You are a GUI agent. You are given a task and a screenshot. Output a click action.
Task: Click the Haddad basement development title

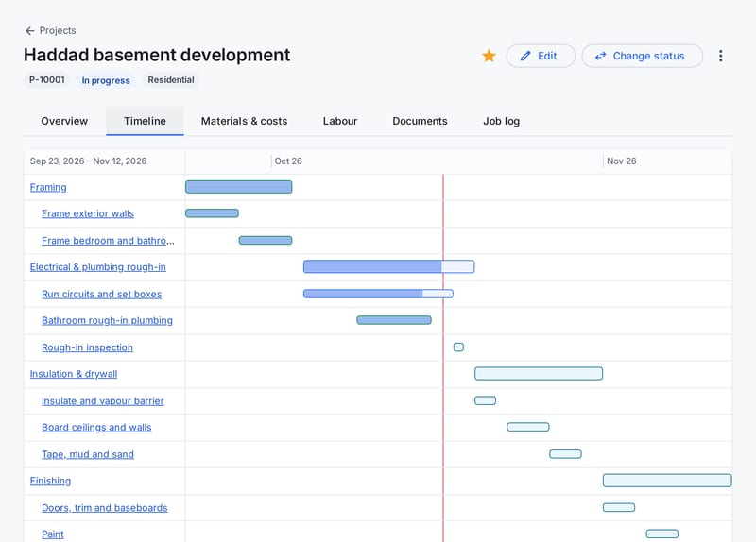coord(157,55)
